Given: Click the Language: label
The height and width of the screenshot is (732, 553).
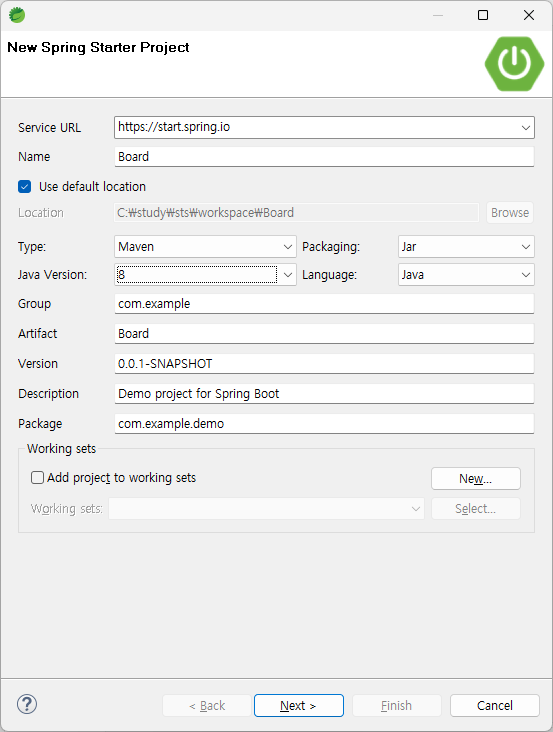Looking at the screenshot, I should click(x=329, y=274).
